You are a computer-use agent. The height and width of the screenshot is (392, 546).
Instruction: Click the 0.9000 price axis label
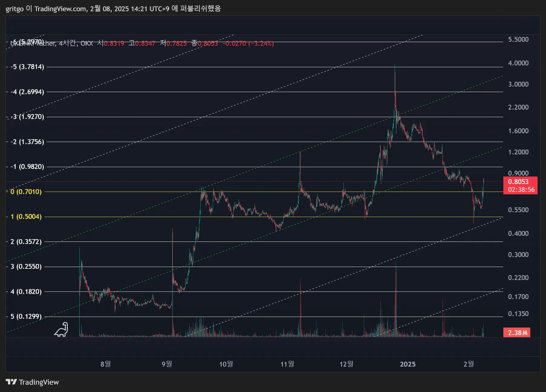click(518, 173)
